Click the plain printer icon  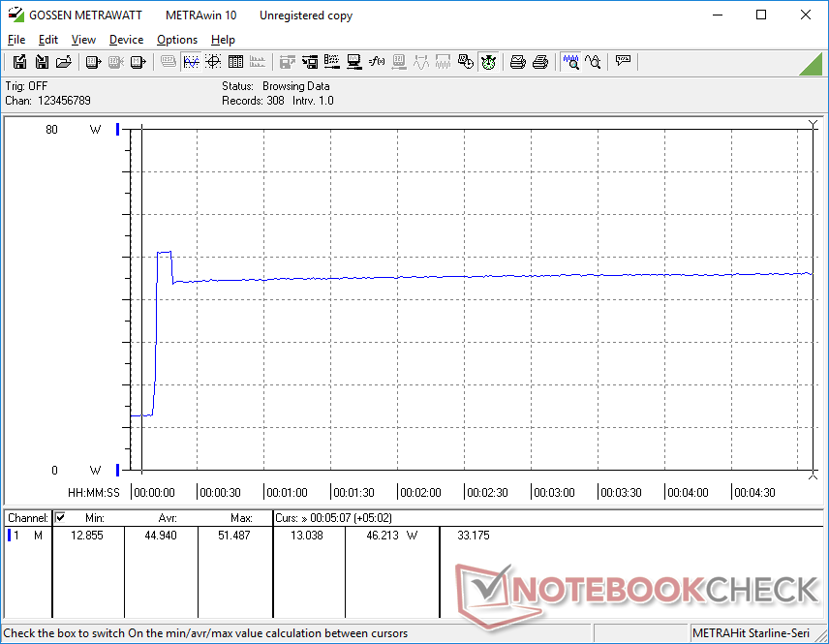click(539, 62)
